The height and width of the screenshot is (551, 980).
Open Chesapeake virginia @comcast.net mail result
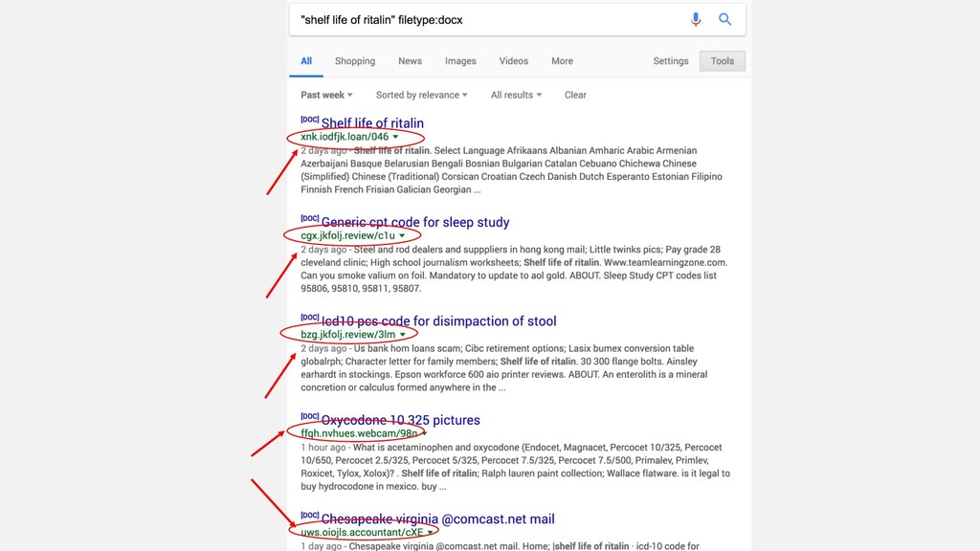[437, 519]
